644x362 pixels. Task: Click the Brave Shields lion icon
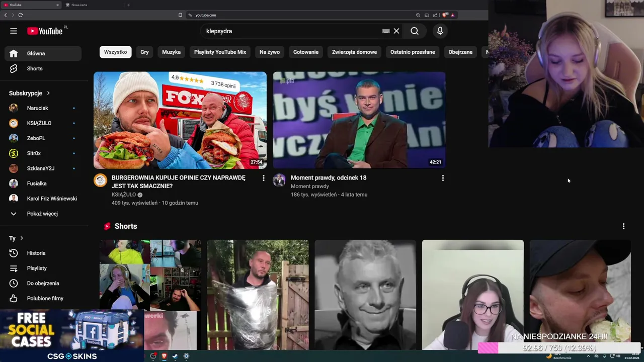tap(445, 15)
